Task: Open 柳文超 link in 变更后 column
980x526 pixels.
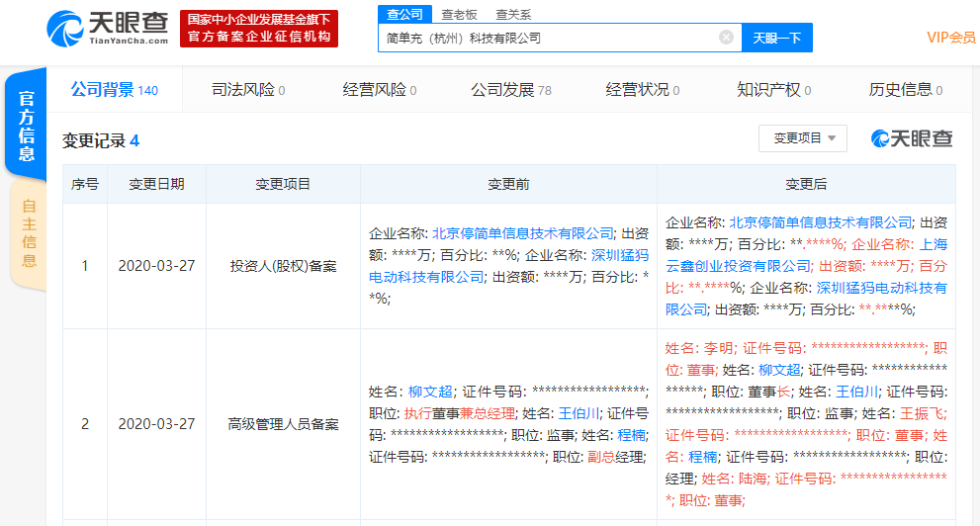Action: point(779,370)
